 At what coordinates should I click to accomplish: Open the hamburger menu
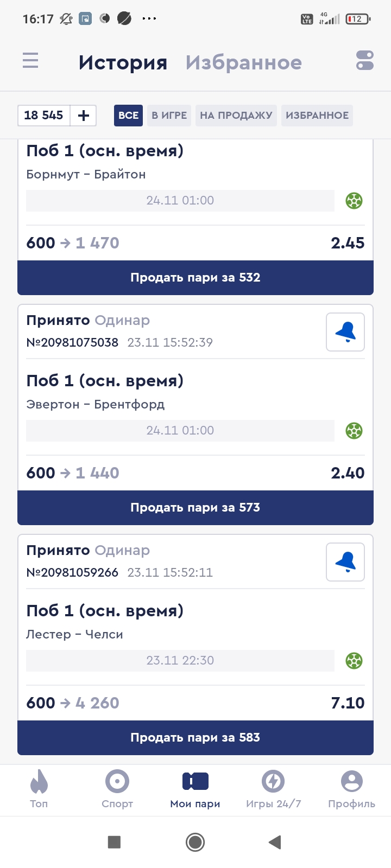[x=30, y=60]
